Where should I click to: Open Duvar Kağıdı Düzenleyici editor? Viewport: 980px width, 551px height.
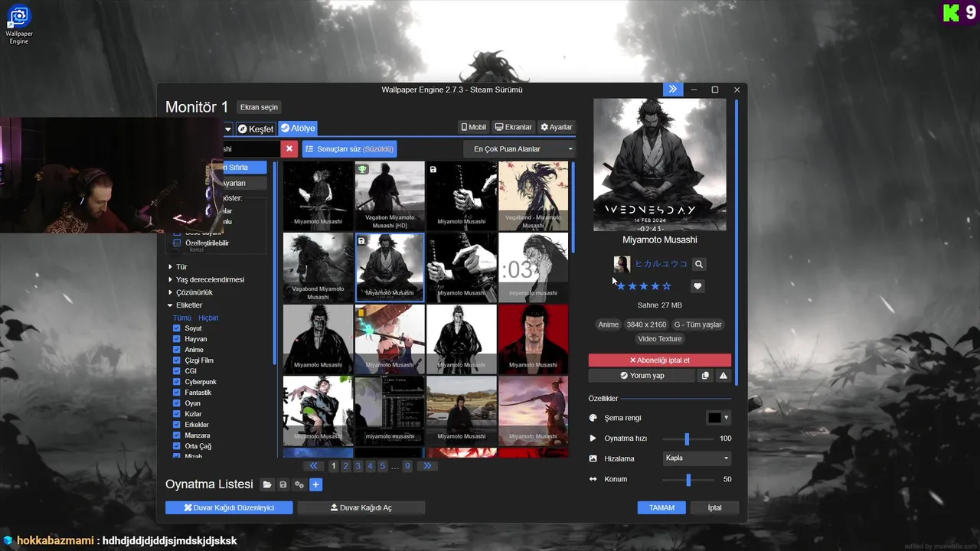pos(229,507)
